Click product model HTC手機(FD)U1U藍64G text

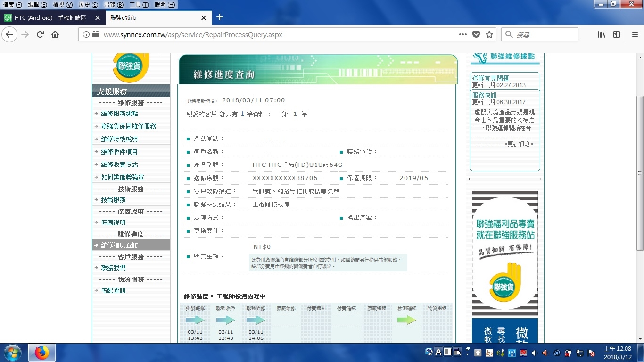(x=297, y=165)
